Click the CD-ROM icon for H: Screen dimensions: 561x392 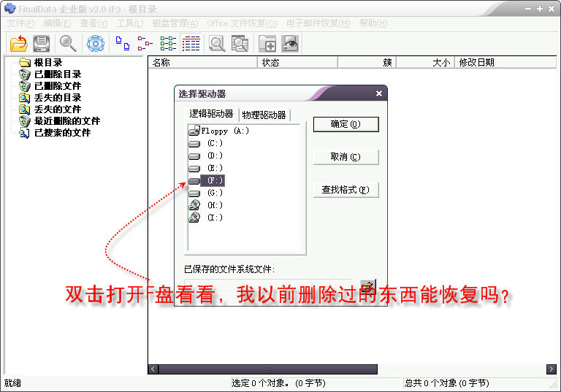point(194,205)
